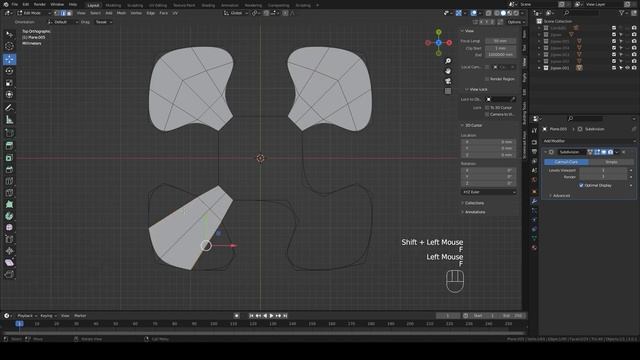Click the Z axis of navigation gizmo
This screenshot has height=360, width=640.
(x=438, y=42)
